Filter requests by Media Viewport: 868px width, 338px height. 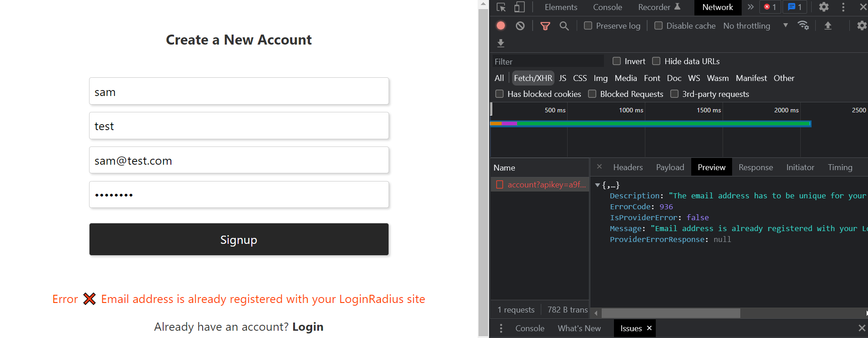[x=626, y=78]
